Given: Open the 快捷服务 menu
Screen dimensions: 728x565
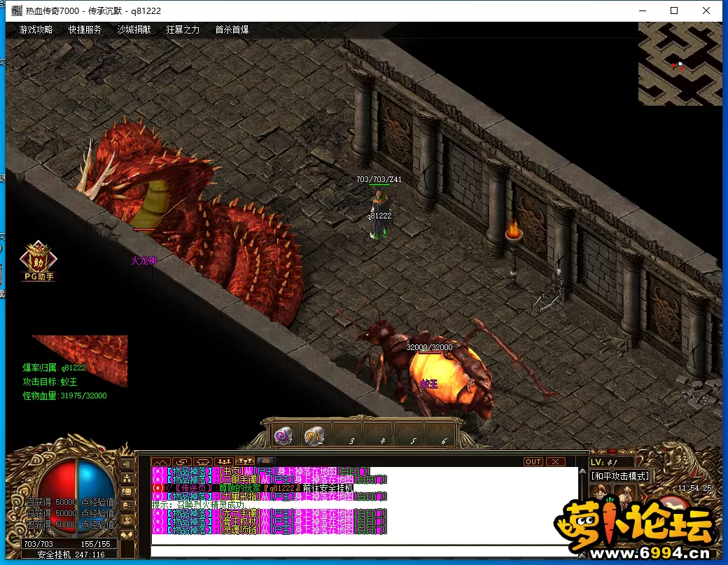Looking at the screenshot, I should point(85,29).
